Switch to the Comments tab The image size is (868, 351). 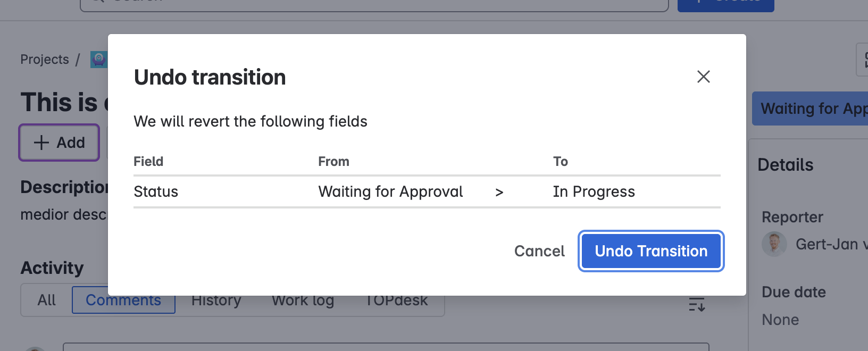[123, 301]
